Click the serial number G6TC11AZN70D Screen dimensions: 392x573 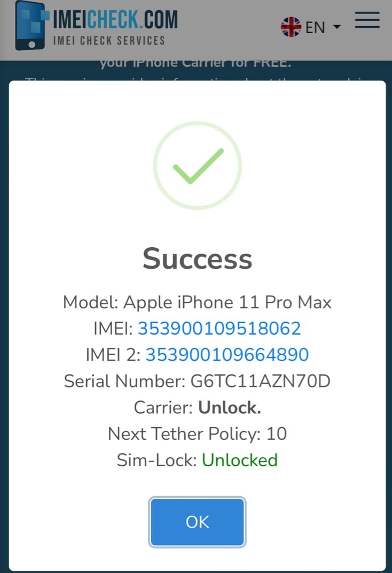click(261, 381)
